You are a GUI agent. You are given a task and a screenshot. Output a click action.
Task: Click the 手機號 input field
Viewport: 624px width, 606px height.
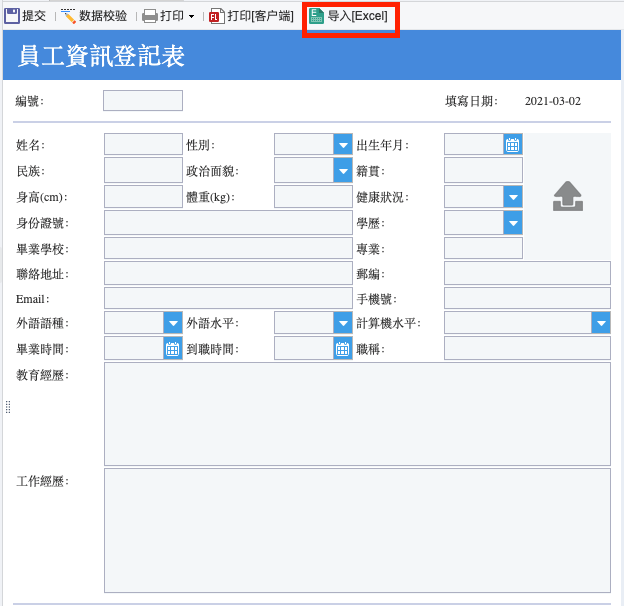click(x=527, y=298)
